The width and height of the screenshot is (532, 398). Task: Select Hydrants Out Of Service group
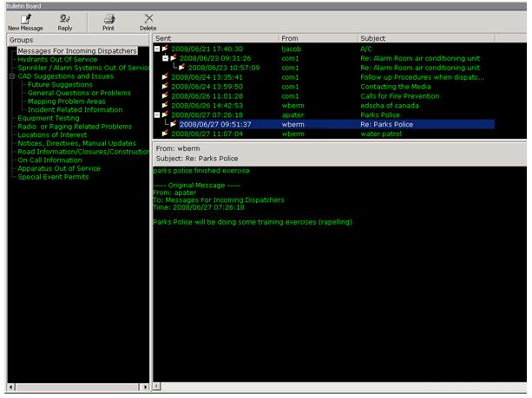coord(58,59)
